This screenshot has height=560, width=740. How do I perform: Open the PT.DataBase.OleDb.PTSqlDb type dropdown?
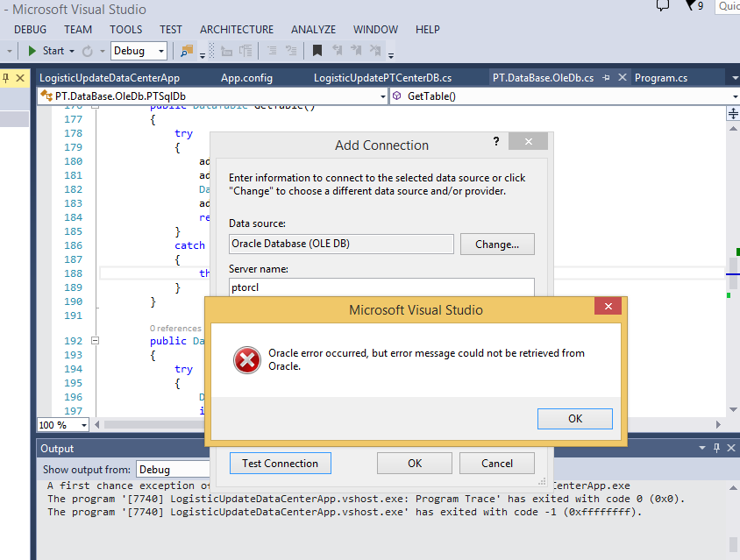(383, 96)
